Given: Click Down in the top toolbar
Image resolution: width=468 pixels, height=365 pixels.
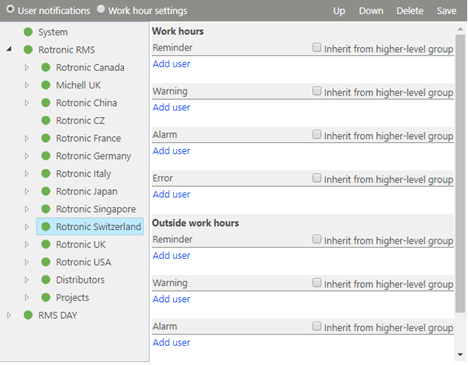Looking at the screenshot, I should pyautogui.click(x=371, y=11).
